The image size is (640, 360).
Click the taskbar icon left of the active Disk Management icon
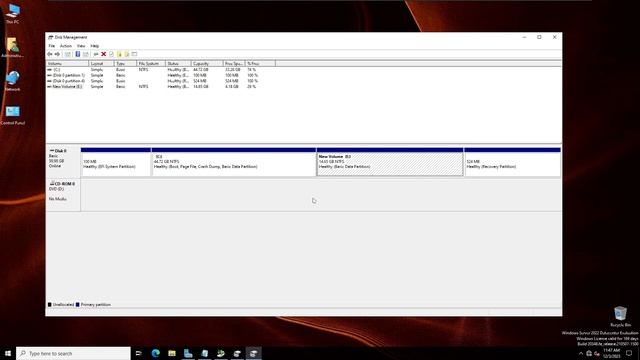point(237,353)
